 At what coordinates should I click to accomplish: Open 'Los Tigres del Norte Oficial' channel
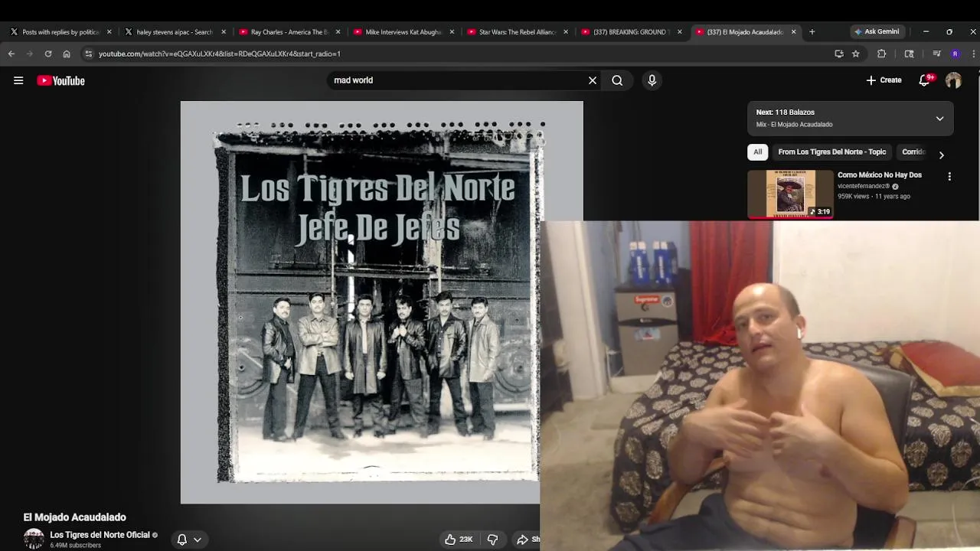(x=100, y=535)
